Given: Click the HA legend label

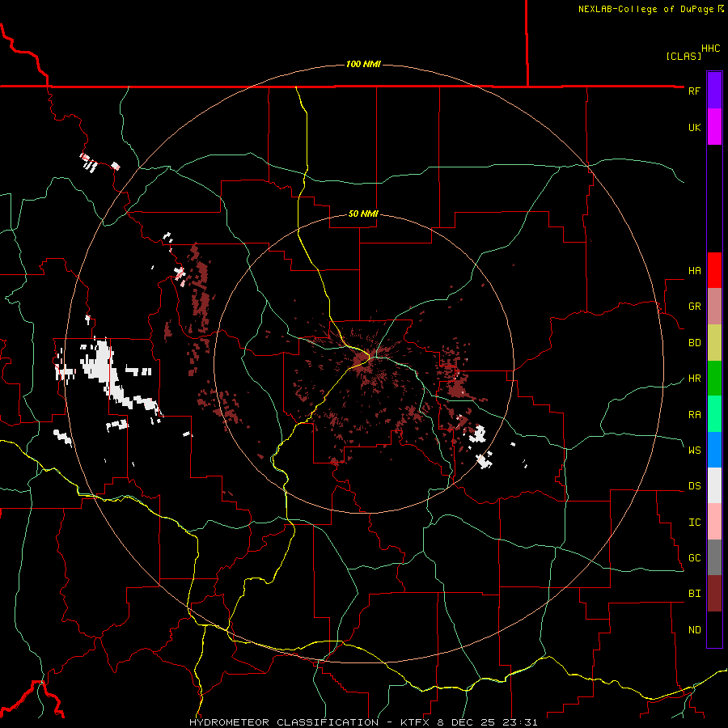Looking at the screenshot, I should [x=694, y=271].
